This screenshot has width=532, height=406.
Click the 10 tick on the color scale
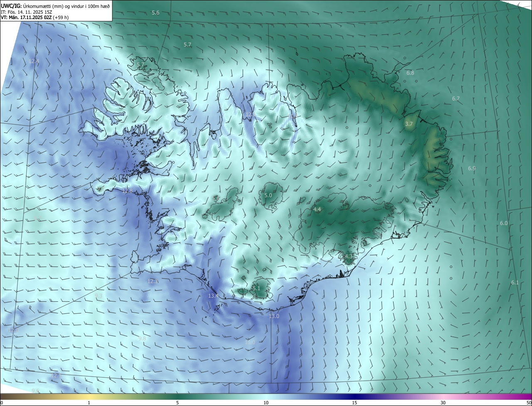(266, 403)
